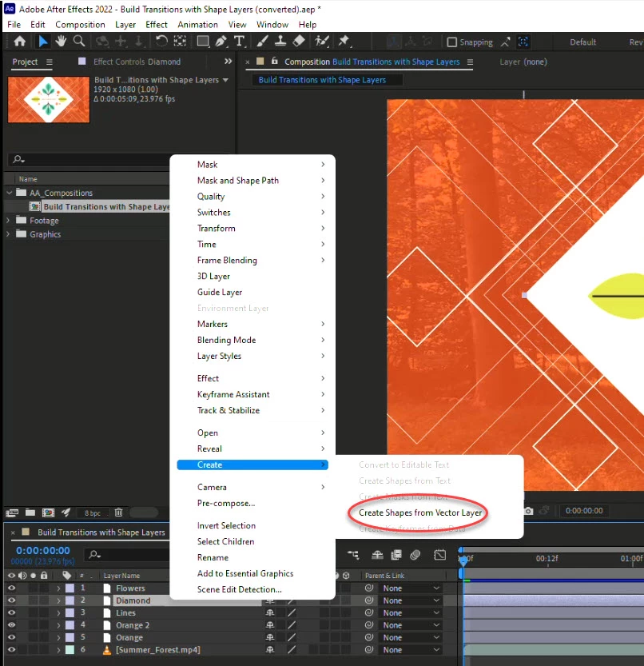
Task: Click the shy layers icon in timeline
Action: 377,555
